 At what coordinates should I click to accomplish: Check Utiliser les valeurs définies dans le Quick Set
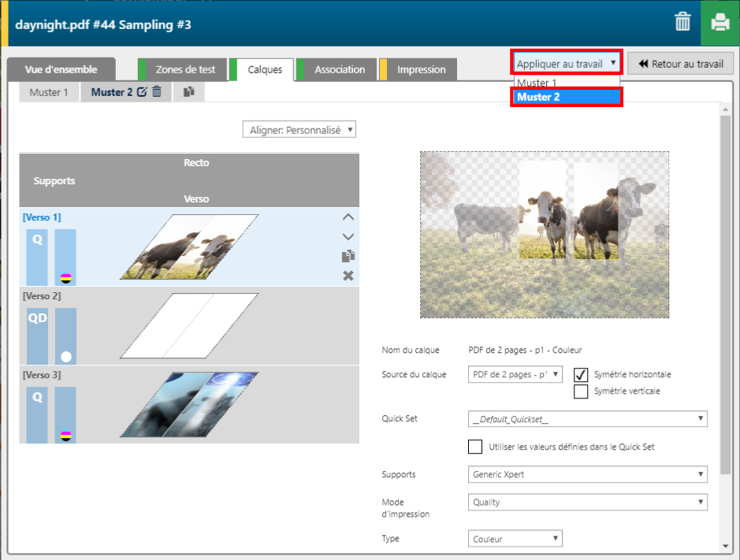click(x=475, y=447)
